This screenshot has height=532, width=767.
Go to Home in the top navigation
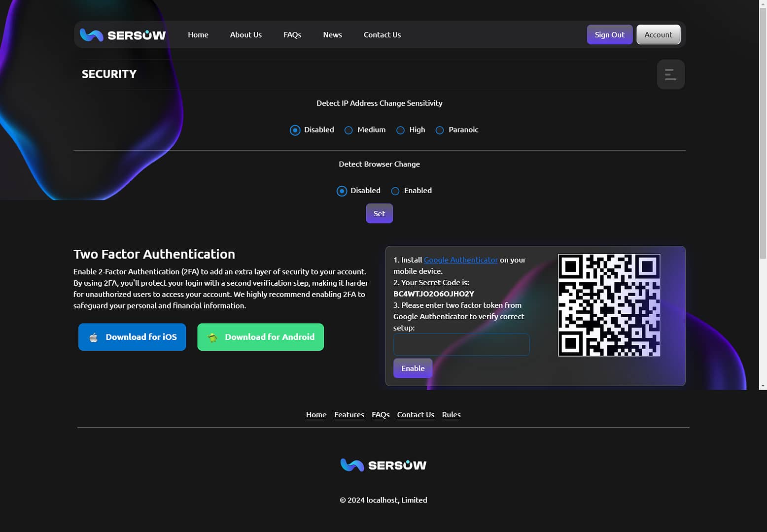[198, 34]
